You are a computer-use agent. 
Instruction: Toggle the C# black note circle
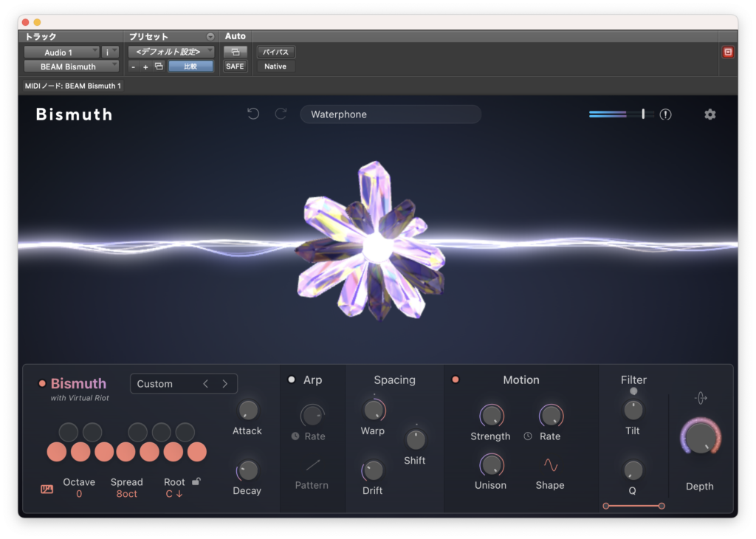(69, 432)
